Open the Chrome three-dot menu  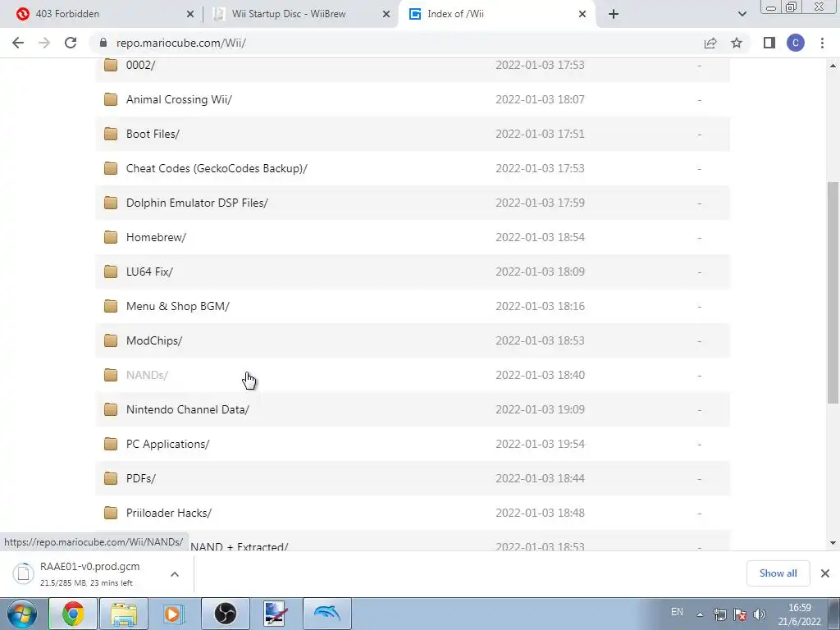point(822,43)
